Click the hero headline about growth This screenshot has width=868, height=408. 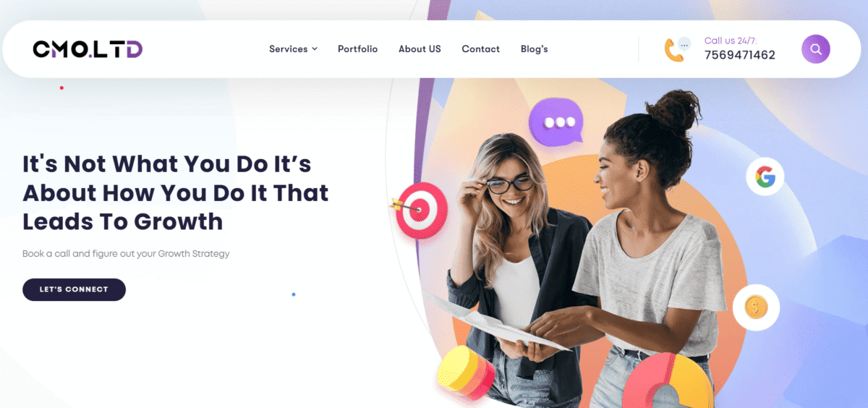click(x=175, y=192)
